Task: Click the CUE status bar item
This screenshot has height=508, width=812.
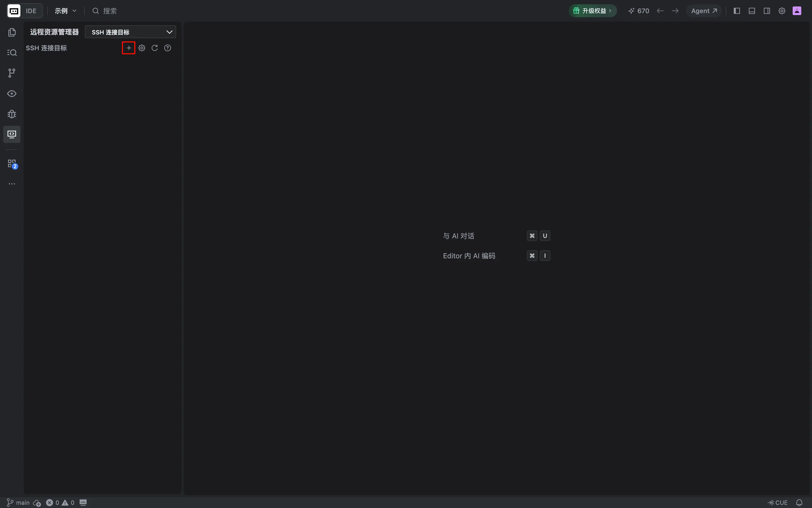Action: pyautogui.click(x=777, y=503)
